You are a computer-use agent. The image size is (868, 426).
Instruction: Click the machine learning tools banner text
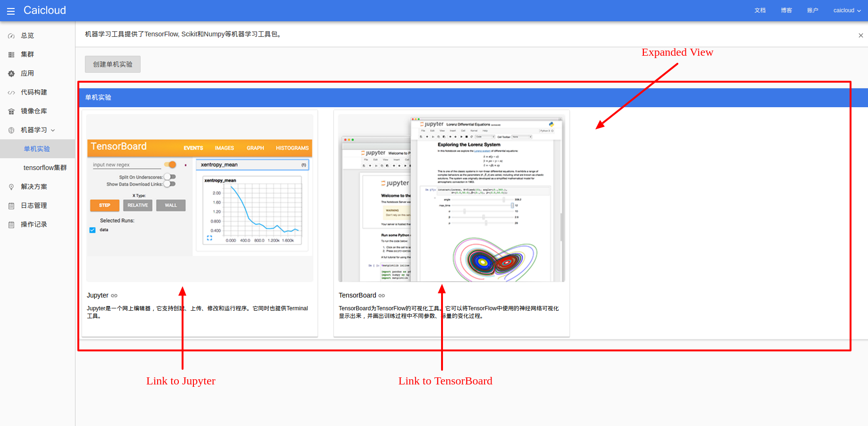click(x=184, y=34)
